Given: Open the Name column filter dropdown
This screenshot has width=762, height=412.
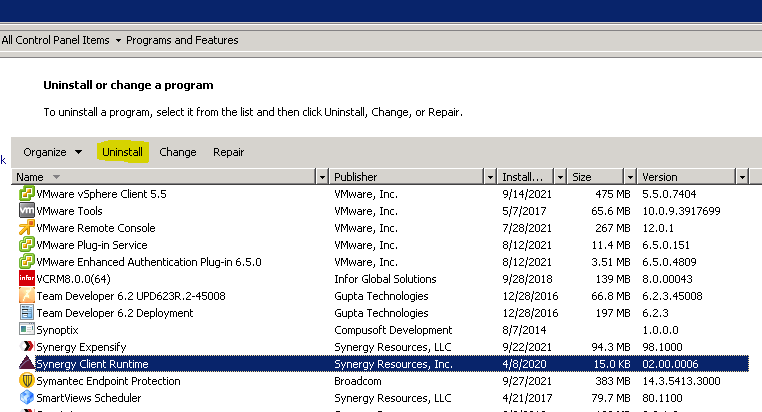Looking at the screenshot, I should coord(322,177).
